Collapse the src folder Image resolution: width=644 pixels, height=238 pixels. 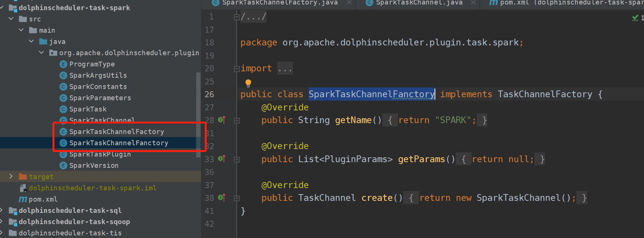pos(11,18)
